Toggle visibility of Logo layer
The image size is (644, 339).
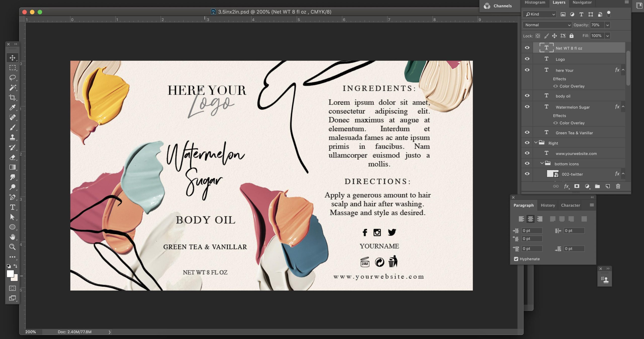[527, 59]
